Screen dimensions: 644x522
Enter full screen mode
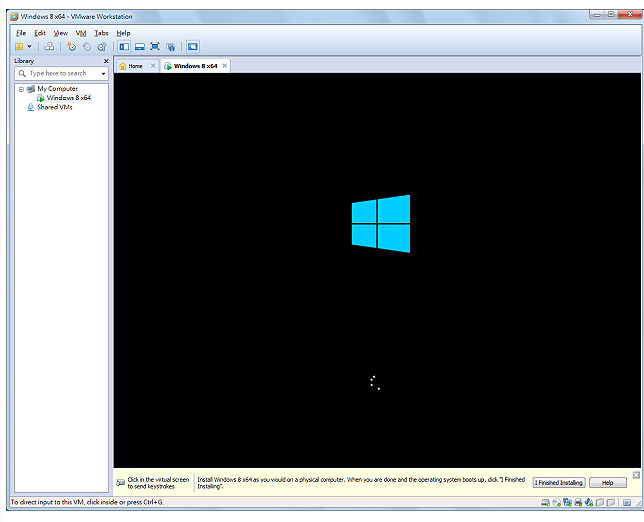point(155,47)
